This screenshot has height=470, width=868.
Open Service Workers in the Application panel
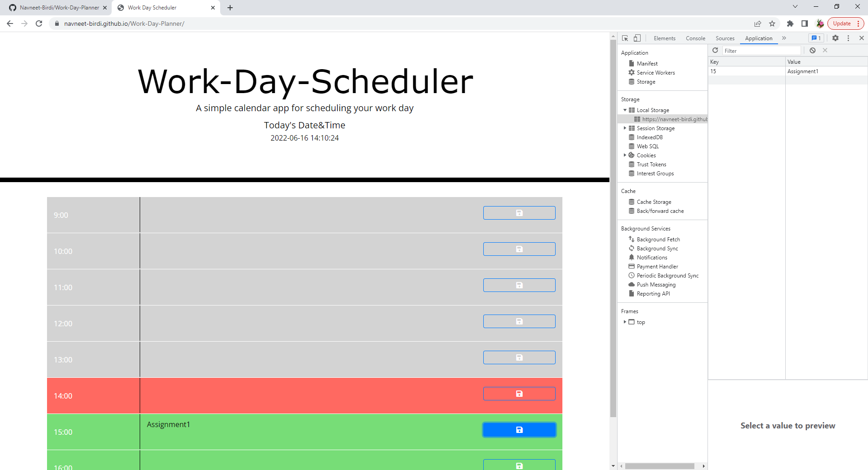pos(656,73)
